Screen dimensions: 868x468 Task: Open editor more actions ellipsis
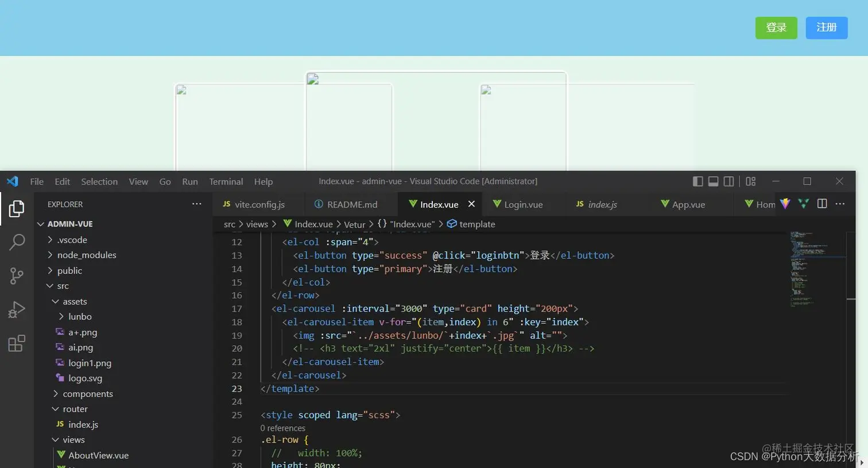click(x=840, y=204)
